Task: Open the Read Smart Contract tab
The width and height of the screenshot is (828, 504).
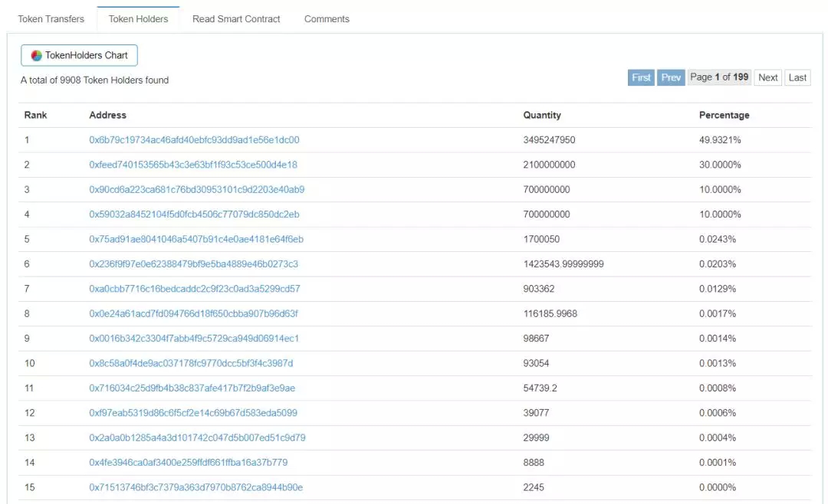Action: [236, 19]
